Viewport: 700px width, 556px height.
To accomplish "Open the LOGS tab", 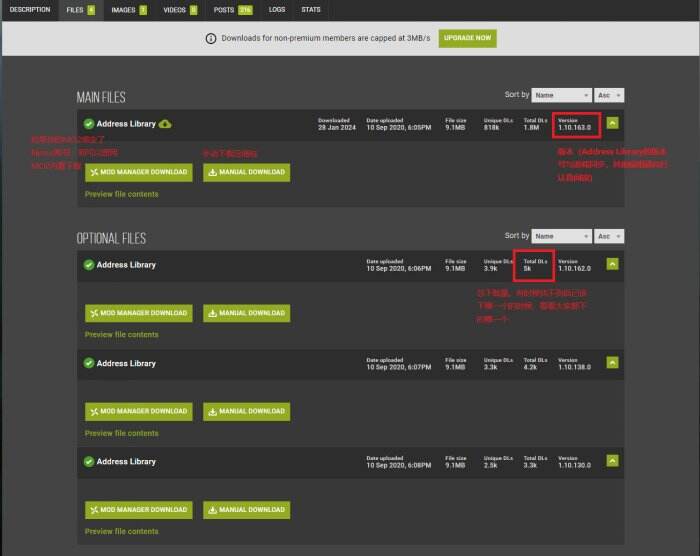I will 277,9.
